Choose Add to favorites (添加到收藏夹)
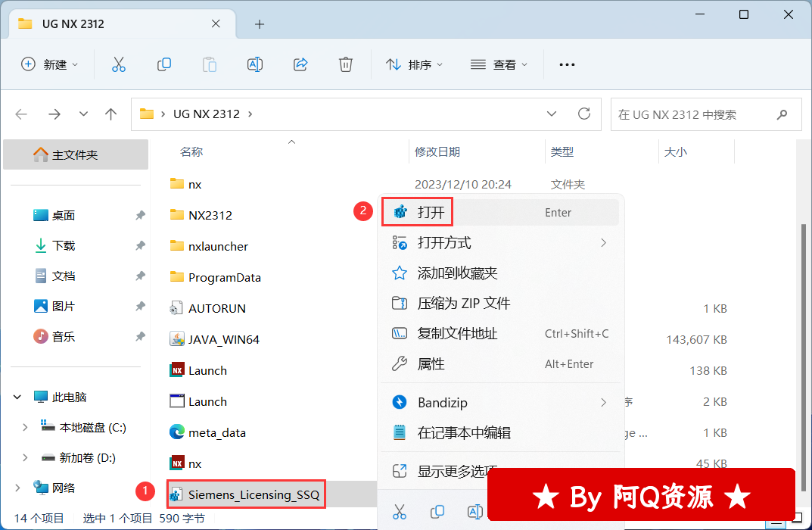 tap(500, 273)
